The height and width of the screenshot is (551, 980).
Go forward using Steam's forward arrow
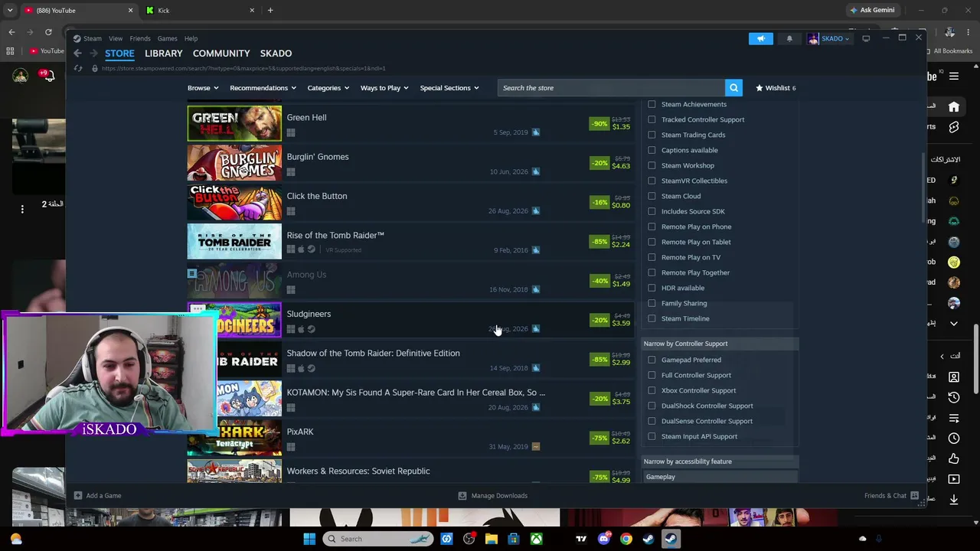(x=93, y=54)
